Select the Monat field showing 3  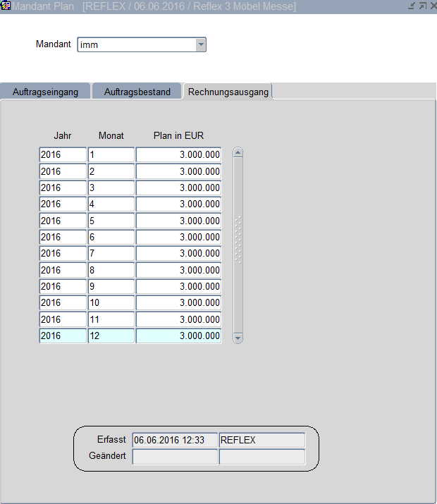111,188
